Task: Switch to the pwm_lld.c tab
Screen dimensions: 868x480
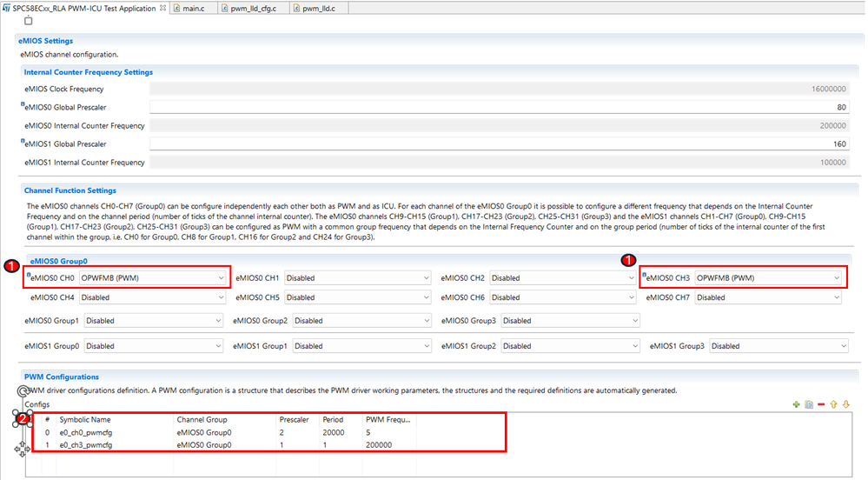Action: [318, 9]
